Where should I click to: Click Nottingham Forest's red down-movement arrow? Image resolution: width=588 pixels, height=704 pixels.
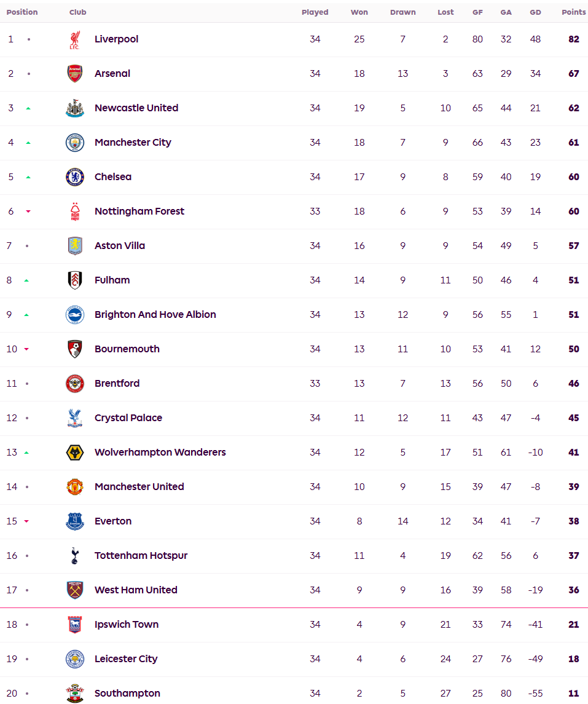[x=28, y=212]
